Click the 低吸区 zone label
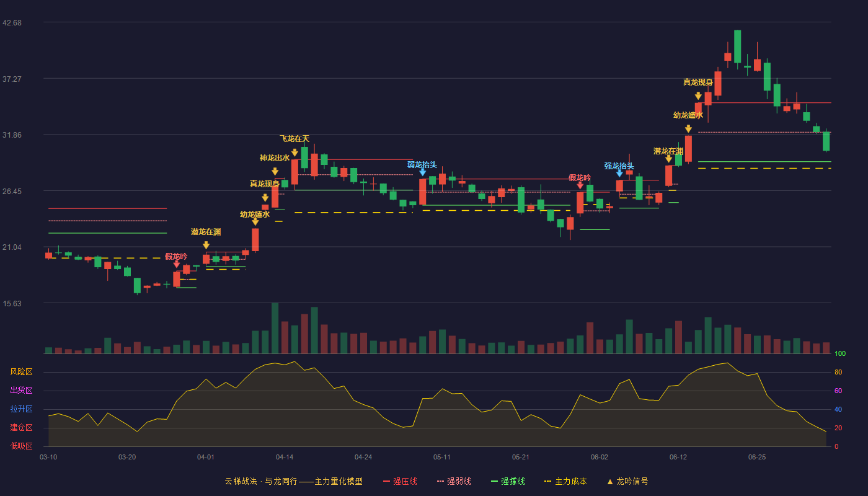Screen dimensions: 868x496 [21, 446]
